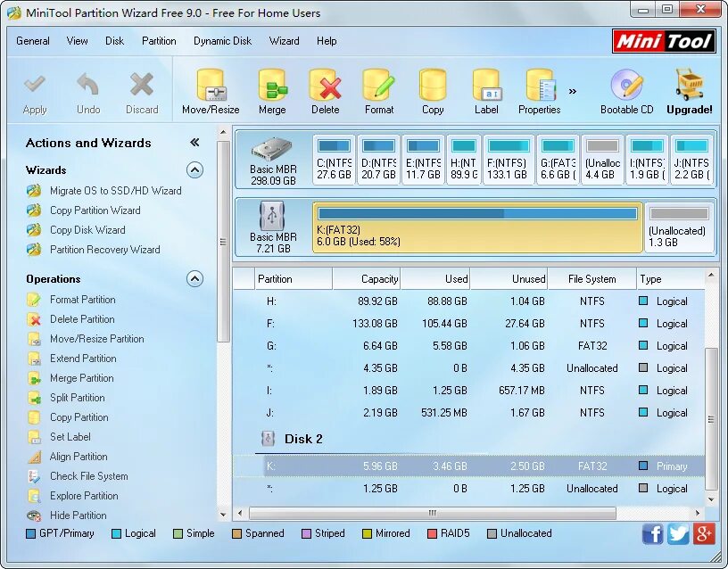Viewport: 728px width, 569px height.
Task: Click the Delete toolbar icon
Action: click(x=325, y=85)
